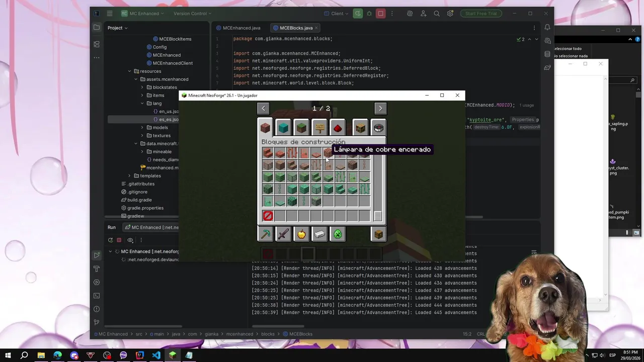
Task: Open the editor tabs more-options menu
Action: [534, 28]
